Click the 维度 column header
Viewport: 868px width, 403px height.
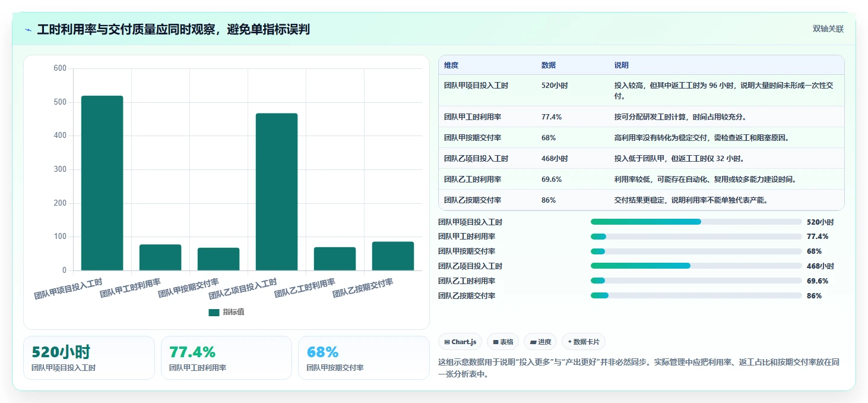pos(451,65)
